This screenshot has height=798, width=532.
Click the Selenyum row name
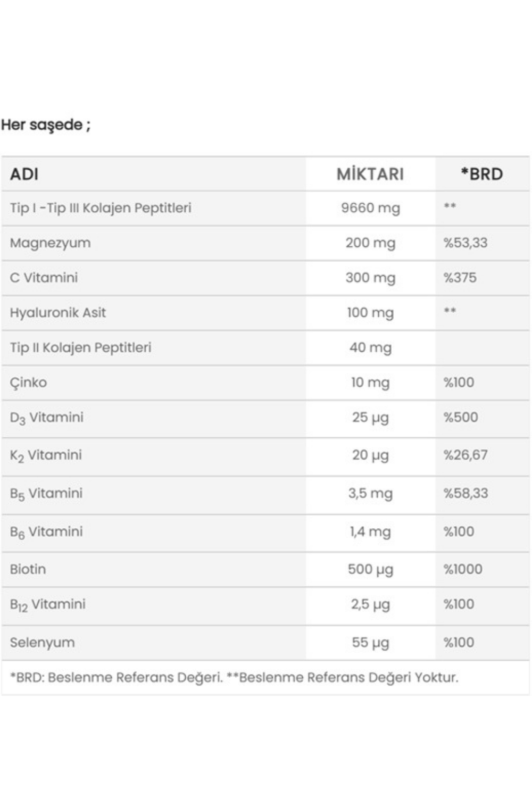tap(43, 643)
